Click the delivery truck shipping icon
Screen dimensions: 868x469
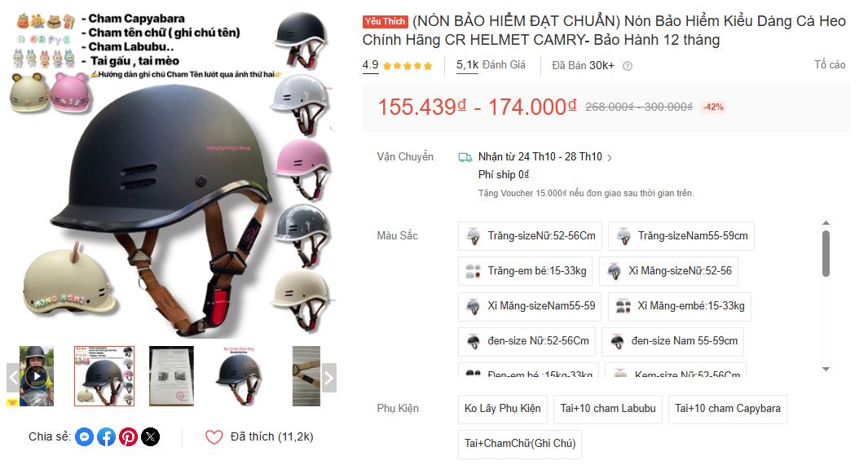click(x=465, y=158)
